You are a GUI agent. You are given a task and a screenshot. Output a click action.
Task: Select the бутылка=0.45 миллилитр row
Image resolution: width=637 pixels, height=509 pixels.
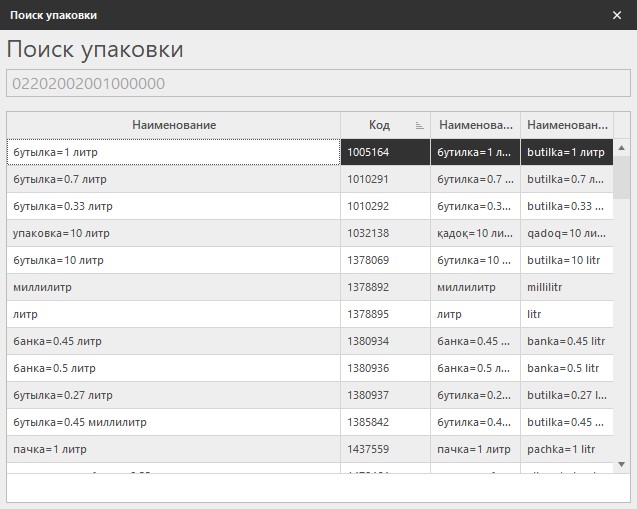(x=174, y=423)
